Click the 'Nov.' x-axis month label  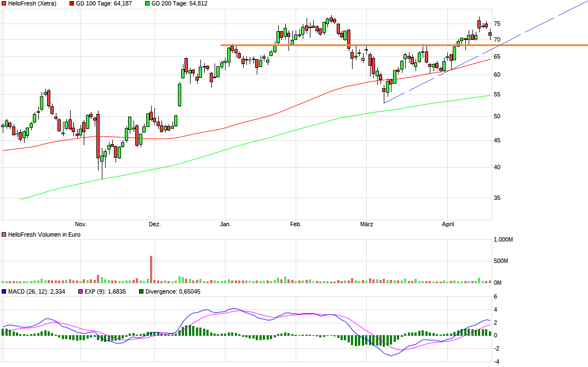pyautogui.click(x=80, y=225)
